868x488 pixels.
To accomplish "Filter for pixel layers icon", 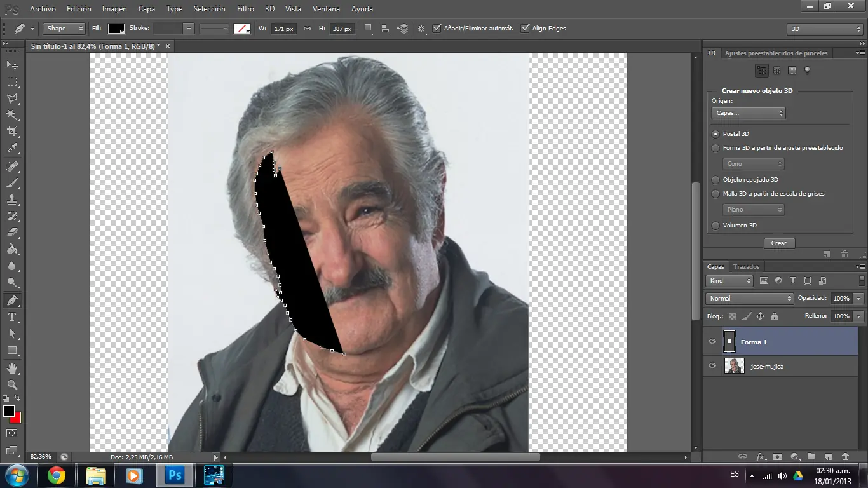I will click(764, 281).
